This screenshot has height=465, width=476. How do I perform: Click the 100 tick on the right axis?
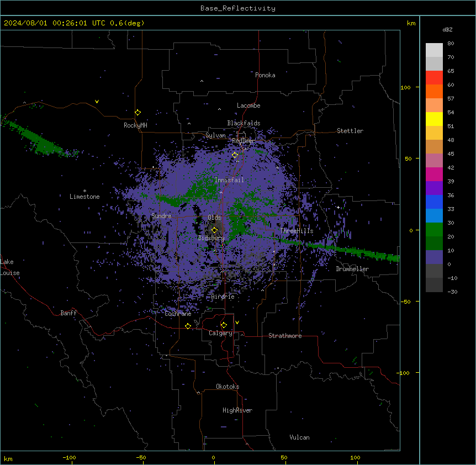(405, 87)
